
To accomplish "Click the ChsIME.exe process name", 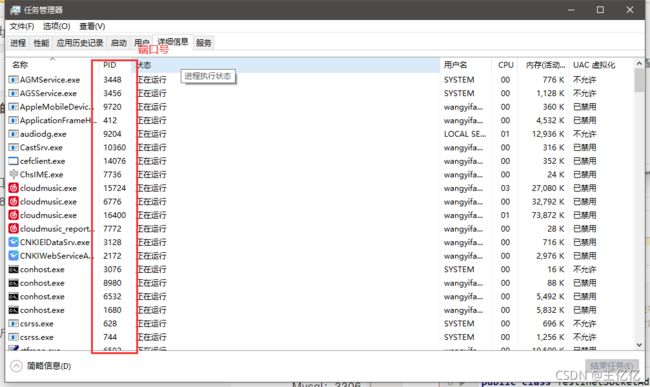I will (41, 174).
